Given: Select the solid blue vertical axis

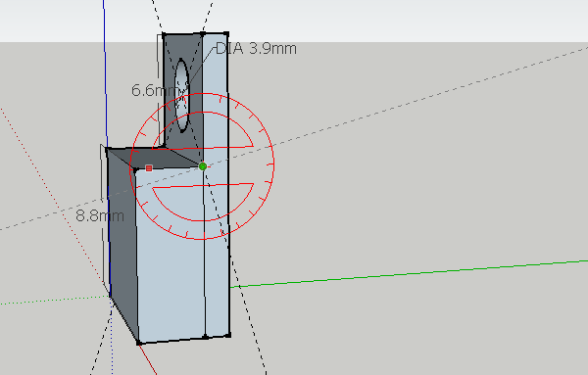Looking at the screenshot, I should 106,75.
